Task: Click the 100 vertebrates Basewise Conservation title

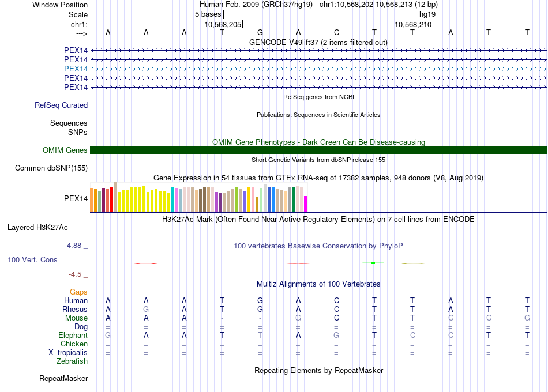Action: 318,246
